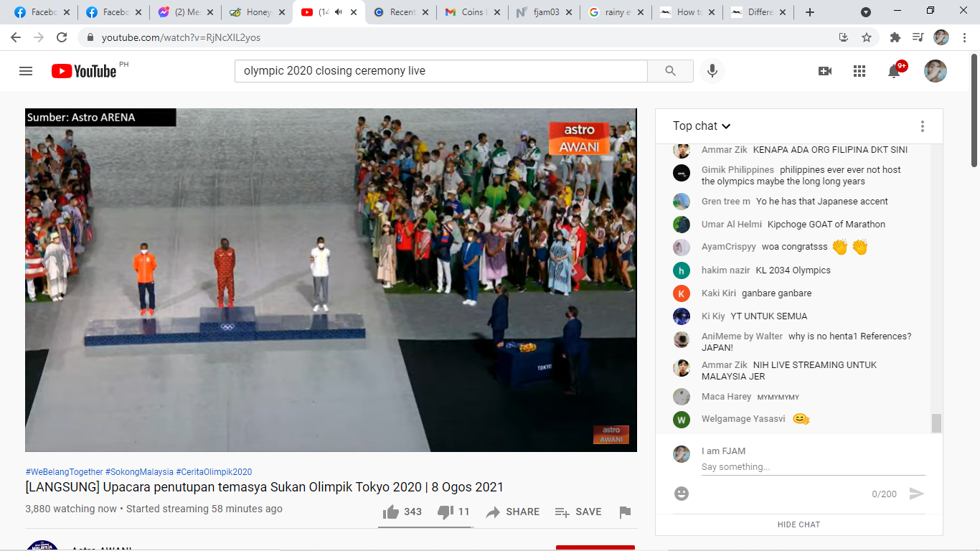Reload the current page
Viewport: 980px width, 551px height.
[62, 37]
